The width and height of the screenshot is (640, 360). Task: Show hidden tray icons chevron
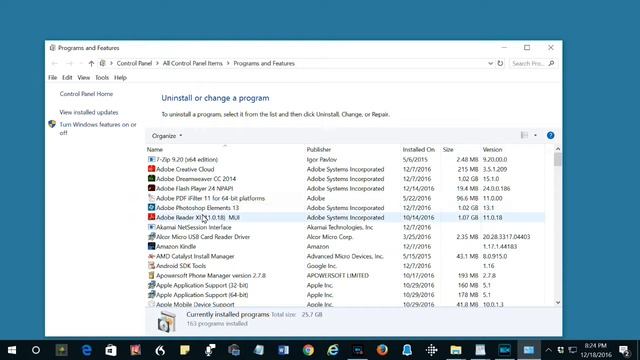click(x=548, y=350)
